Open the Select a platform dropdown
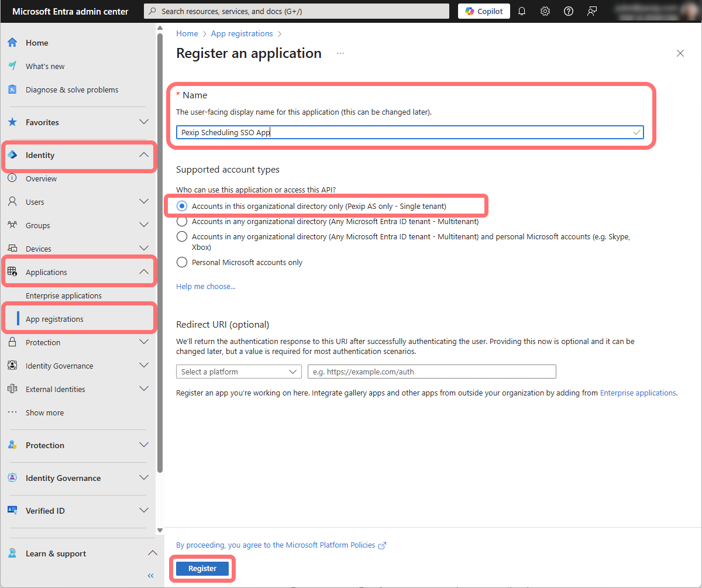Screen dimensions: 702x588 point(239,372)
